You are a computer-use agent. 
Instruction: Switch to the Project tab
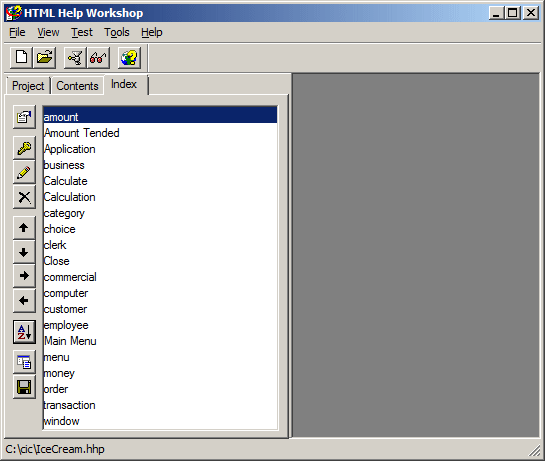[x=28, y=86]
